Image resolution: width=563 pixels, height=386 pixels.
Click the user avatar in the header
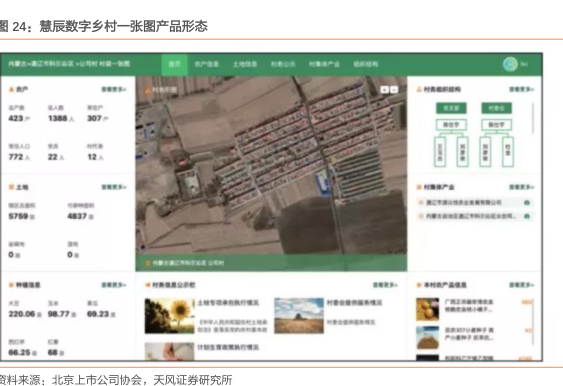pyautogui.click(x=510, y=64)
